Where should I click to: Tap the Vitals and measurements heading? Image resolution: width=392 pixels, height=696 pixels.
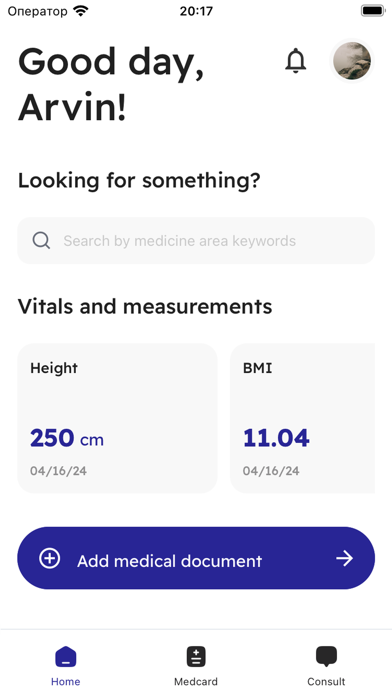pyautogui.click(x=145, y=306)
